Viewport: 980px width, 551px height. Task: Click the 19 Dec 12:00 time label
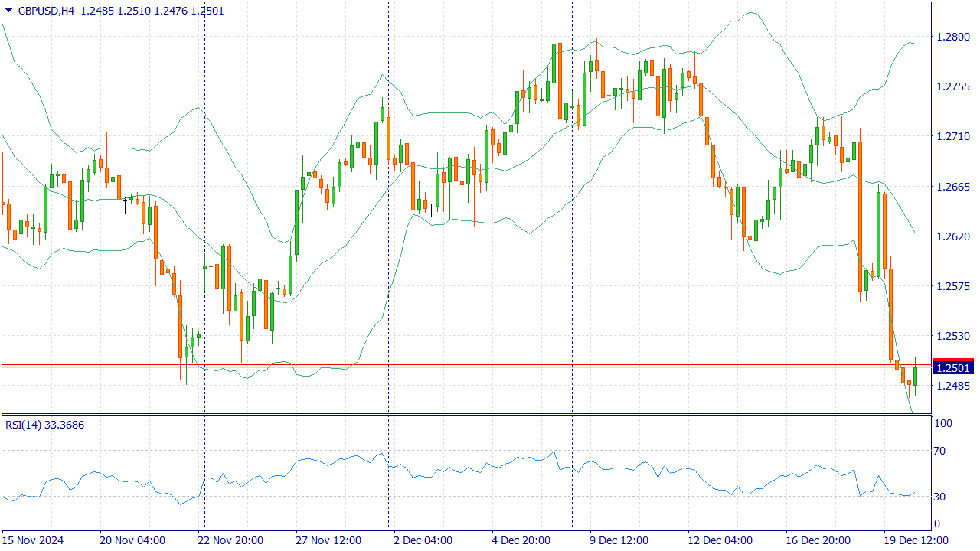(x=916, y=540)
